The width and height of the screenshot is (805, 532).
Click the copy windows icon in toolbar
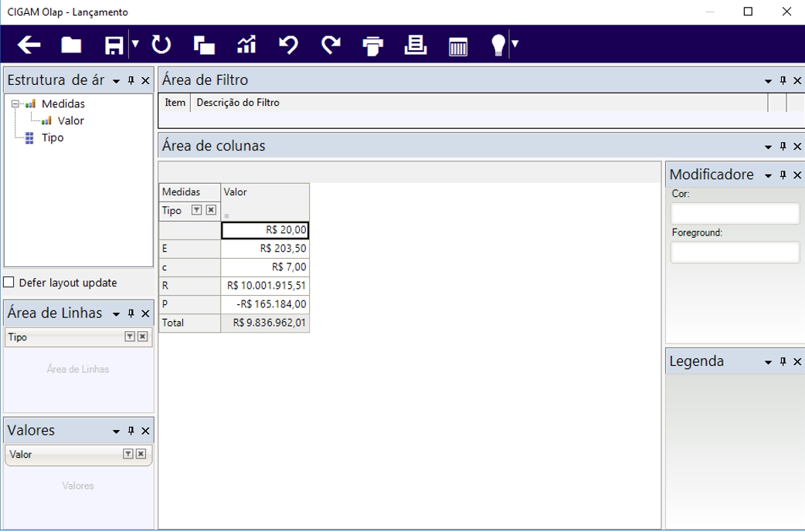click(204, 45)
